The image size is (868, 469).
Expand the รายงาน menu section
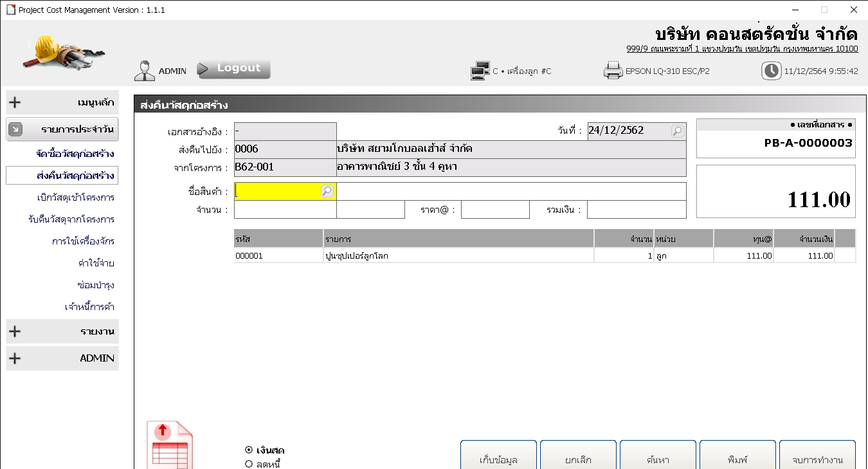(x=62, y=331)
